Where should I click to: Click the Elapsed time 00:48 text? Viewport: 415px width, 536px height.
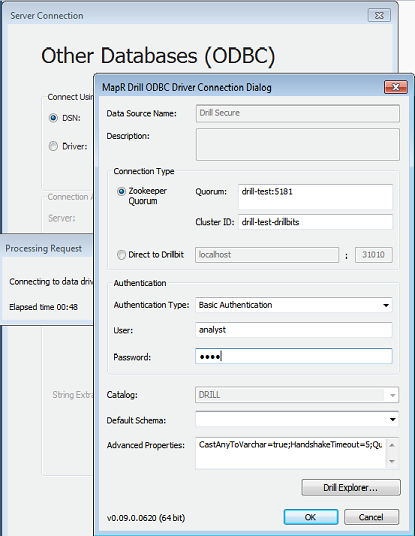(43, 307)
